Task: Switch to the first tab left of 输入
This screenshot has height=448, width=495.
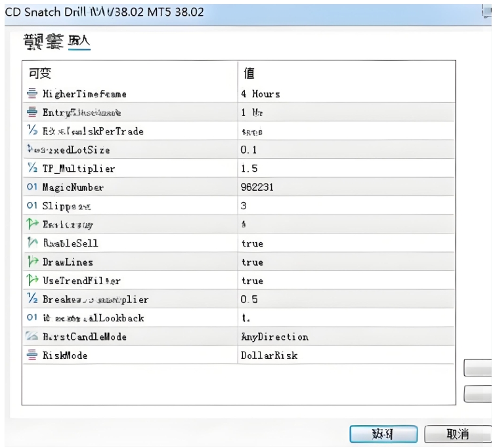Action: (43, 43)
